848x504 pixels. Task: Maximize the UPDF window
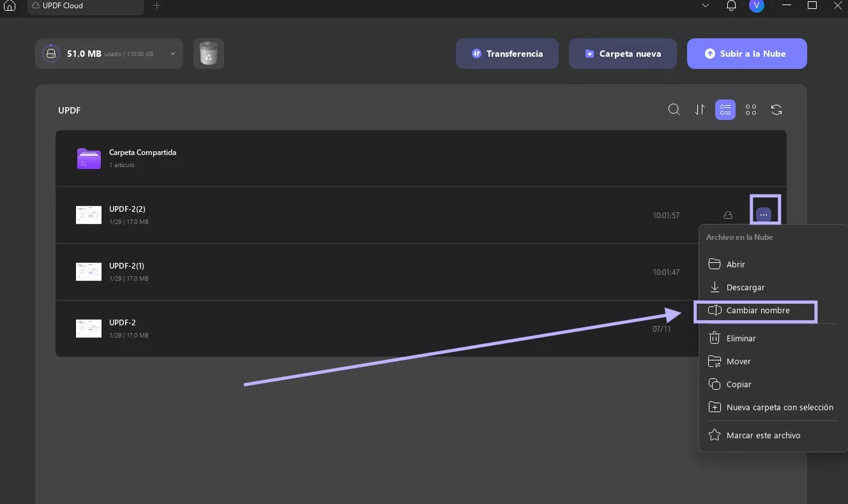[812, 5]
